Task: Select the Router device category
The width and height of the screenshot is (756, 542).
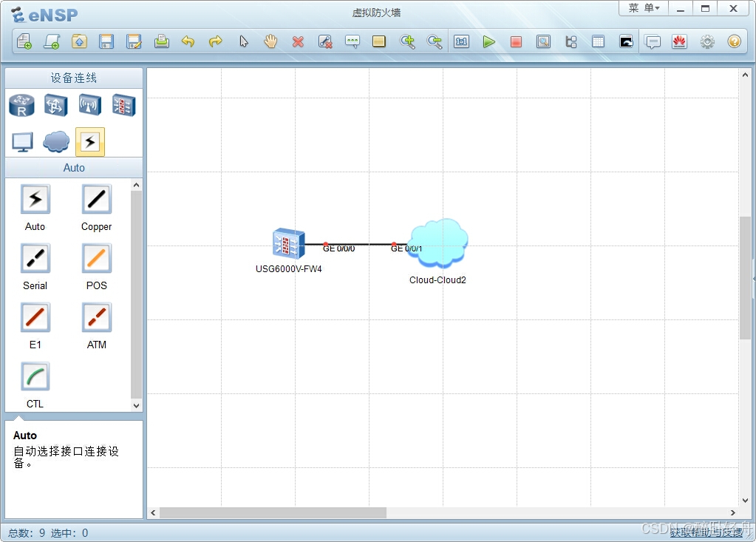Action: 21,105
